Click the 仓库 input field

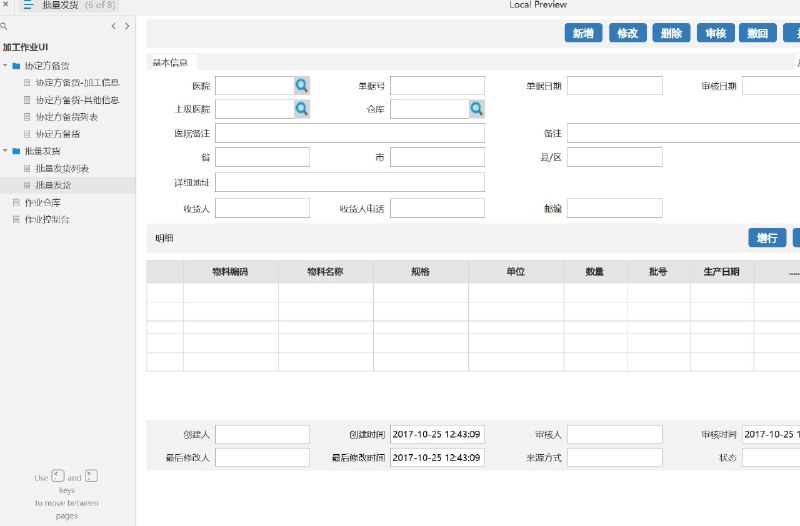click(x=430, y=109)
